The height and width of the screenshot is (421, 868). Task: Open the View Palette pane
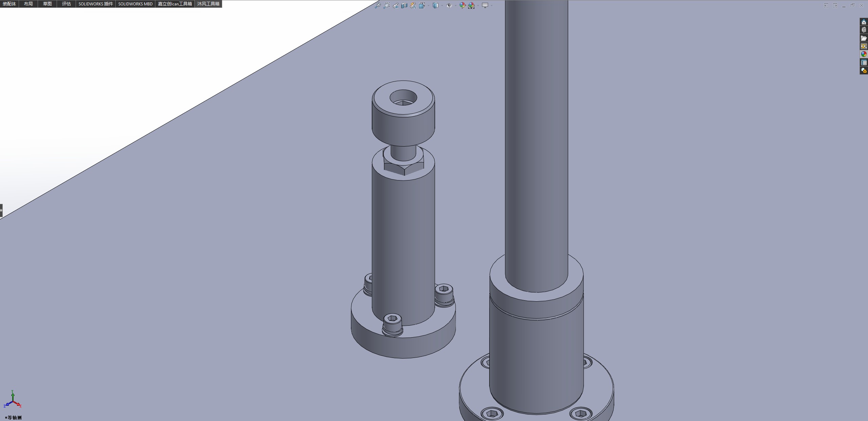pos(864,46)
